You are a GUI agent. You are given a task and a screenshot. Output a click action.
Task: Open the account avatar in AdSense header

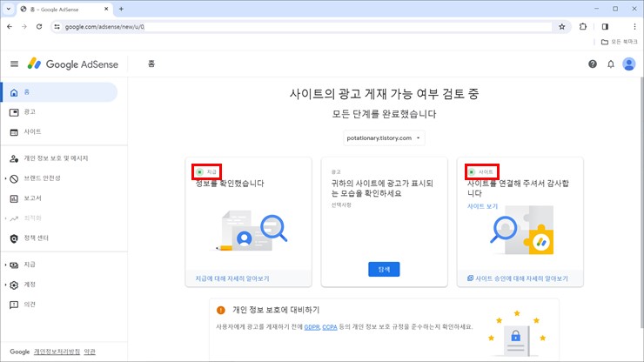[629, 64]
